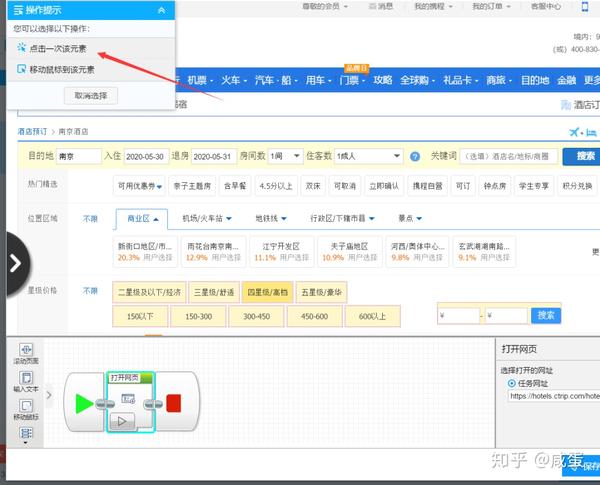Click the 搜索 button beside price inputs

coord(546,315)
